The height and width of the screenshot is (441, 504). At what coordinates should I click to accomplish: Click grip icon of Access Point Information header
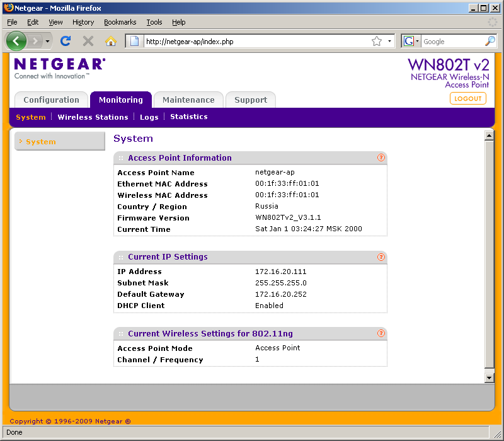click(x=121, y=158)
